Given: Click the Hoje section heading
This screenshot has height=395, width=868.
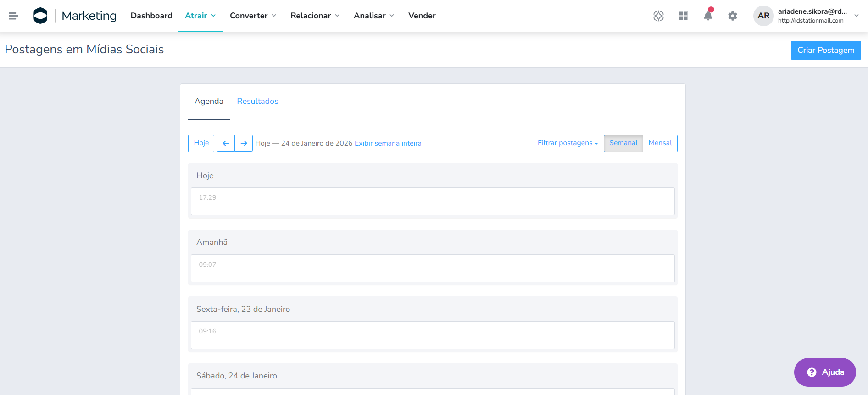Looking at the screenshot, I should 205,175.
